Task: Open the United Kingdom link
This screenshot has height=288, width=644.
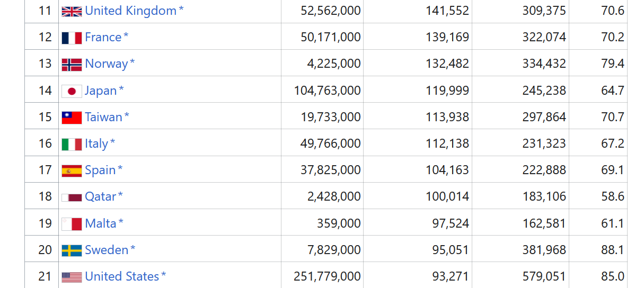Action: point(130,11)
